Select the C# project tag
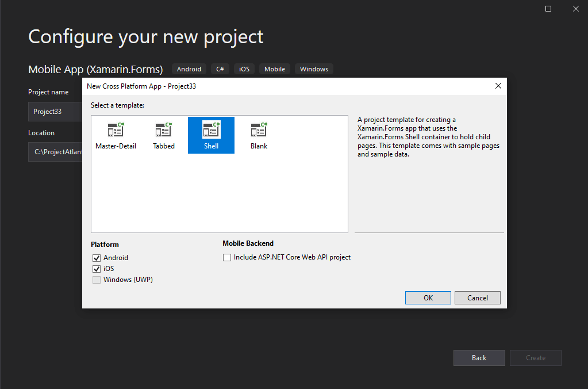 click(x=220, y=68)
